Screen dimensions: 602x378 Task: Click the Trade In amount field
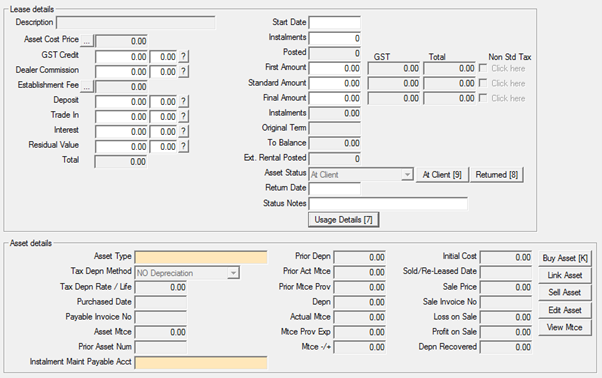click(121, 117)
